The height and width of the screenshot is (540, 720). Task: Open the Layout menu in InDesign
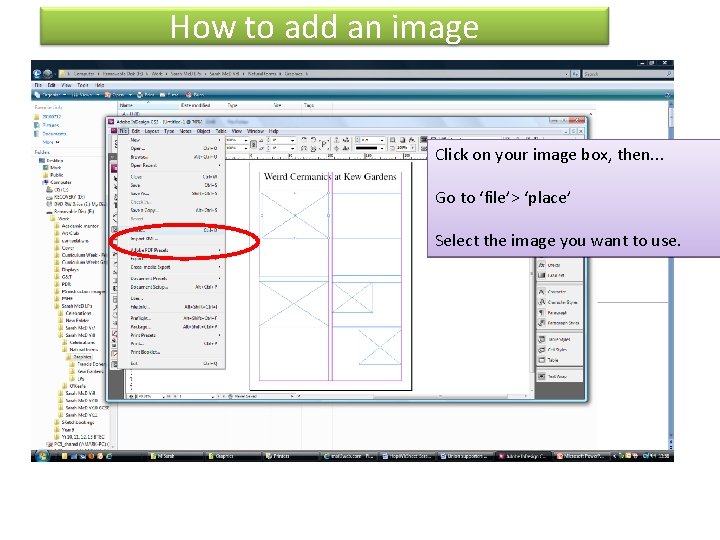152,131
